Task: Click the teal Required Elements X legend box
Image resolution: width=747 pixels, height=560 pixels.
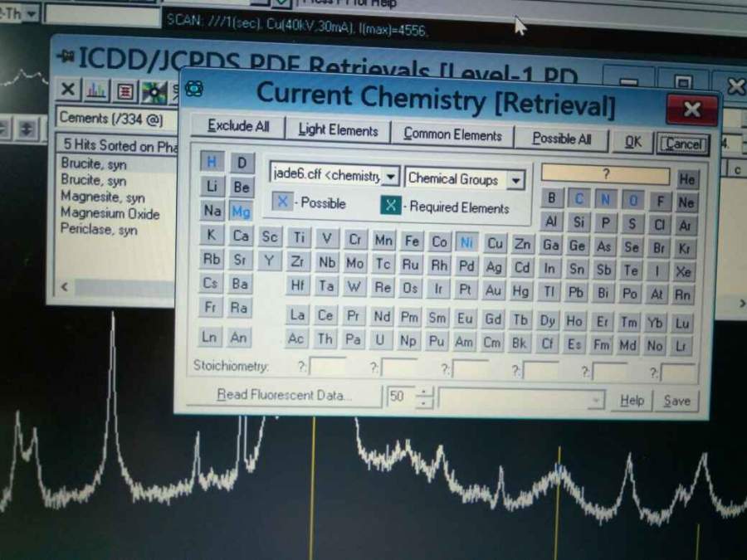Action: coord(391,205)
